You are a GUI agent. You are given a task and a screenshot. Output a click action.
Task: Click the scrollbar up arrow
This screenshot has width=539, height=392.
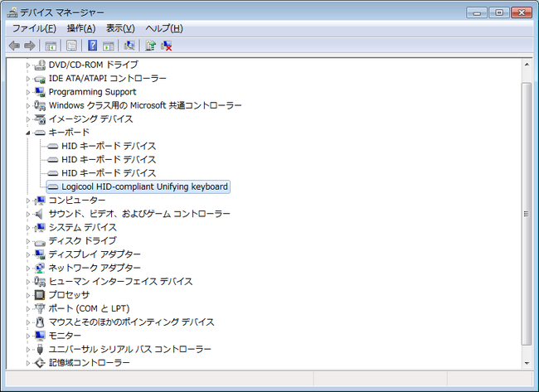[527, 65]
